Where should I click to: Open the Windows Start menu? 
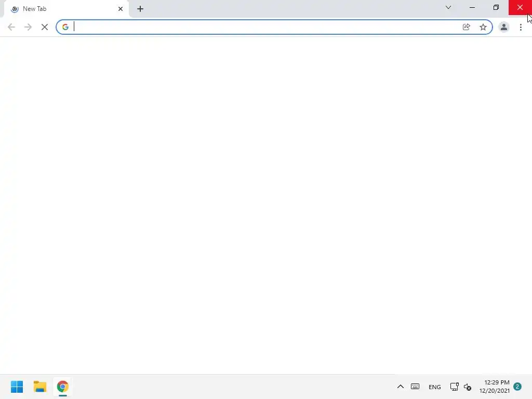click(x=17, y=387)
